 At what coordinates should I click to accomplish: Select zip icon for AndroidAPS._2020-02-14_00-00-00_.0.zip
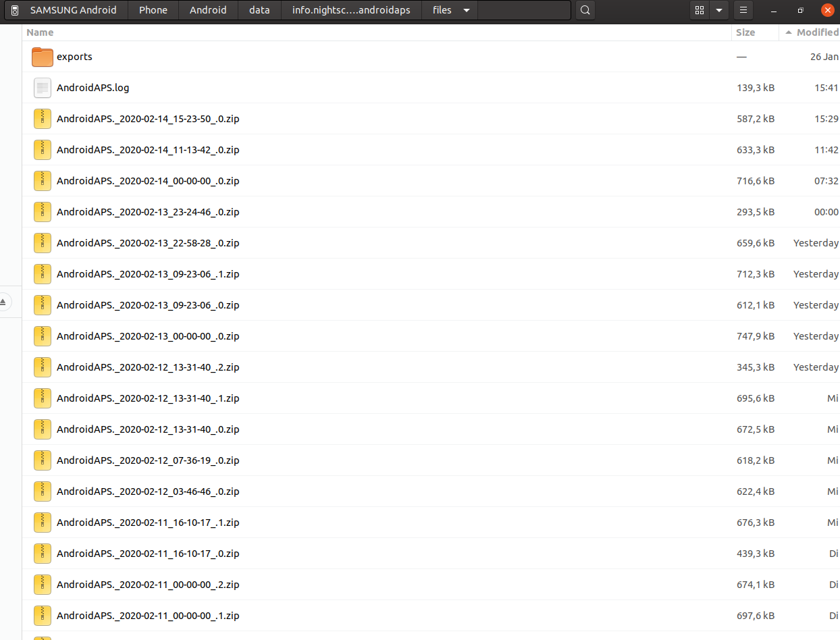[x=43, y=181]
